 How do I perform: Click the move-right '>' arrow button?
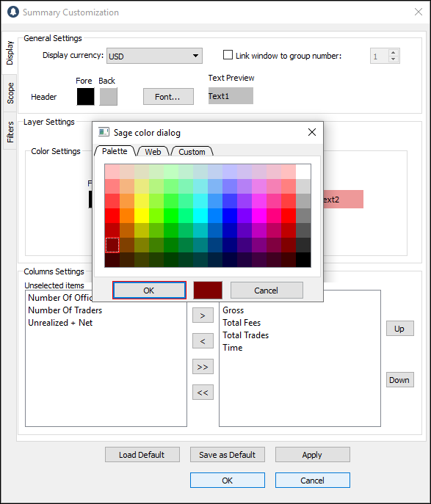(x=203, y=315)
